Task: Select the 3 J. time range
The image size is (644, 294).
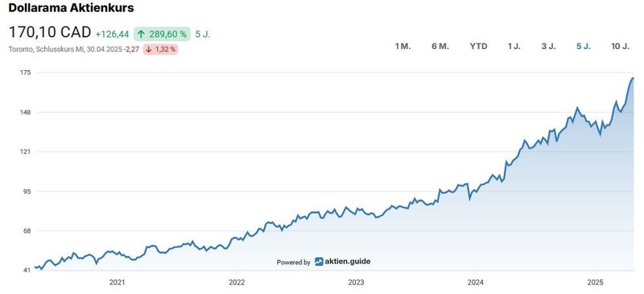Action: (548, 46)
